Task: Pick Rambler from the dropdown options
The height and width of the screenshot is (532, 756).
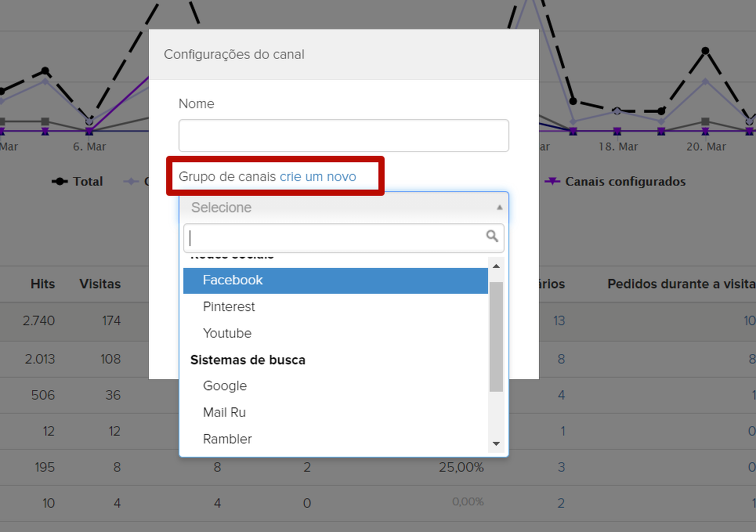Action: [227, 439]
